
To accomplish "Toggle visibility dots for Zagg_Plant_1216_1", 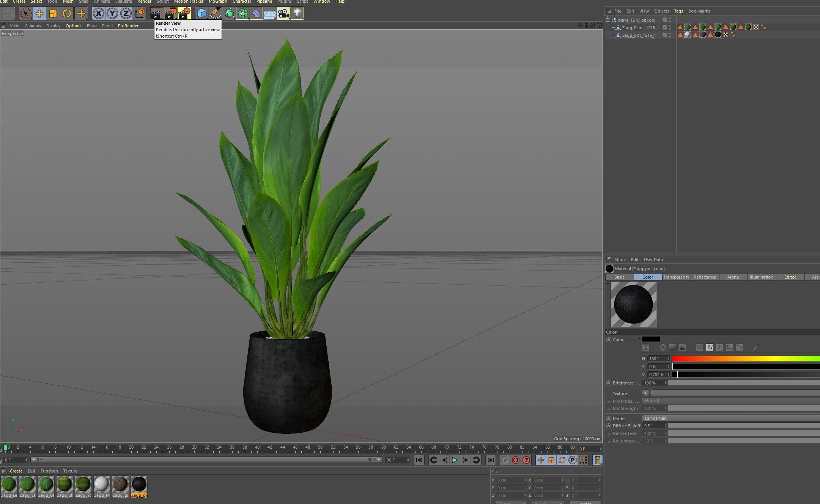I will [670, 28].
